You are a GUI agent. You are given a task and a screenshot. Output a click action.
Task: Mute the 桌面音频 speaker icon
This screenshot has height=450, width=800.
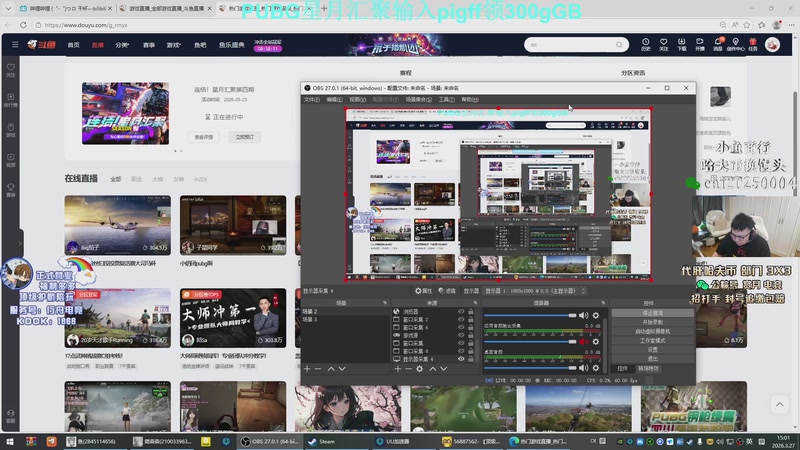[584, 368]
